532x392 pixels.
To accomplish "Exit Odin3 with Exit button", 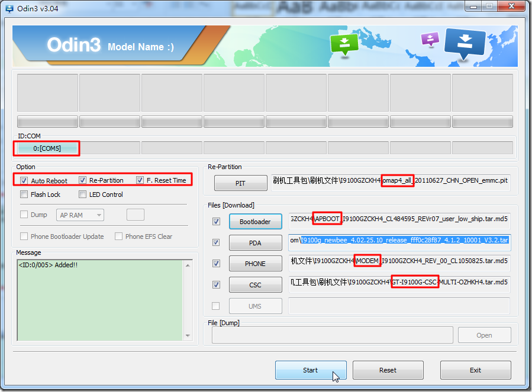I will pyautogui.click(x=475, y=370).
